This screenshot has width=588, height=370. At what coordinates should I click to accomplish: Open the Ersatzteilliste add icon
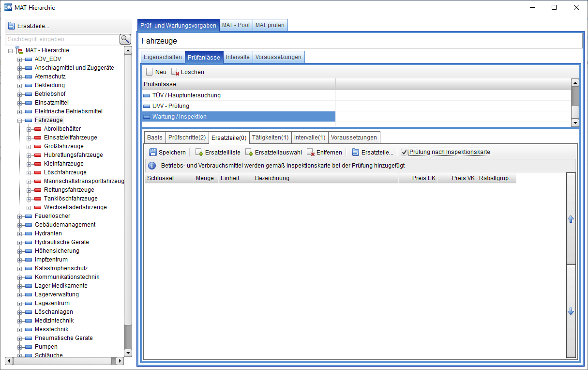click(x=199, y=152)
